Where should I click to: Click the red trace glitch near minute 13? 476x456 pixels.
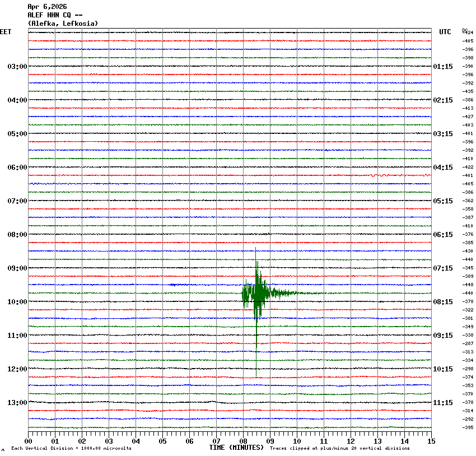(x=374, y=175)
